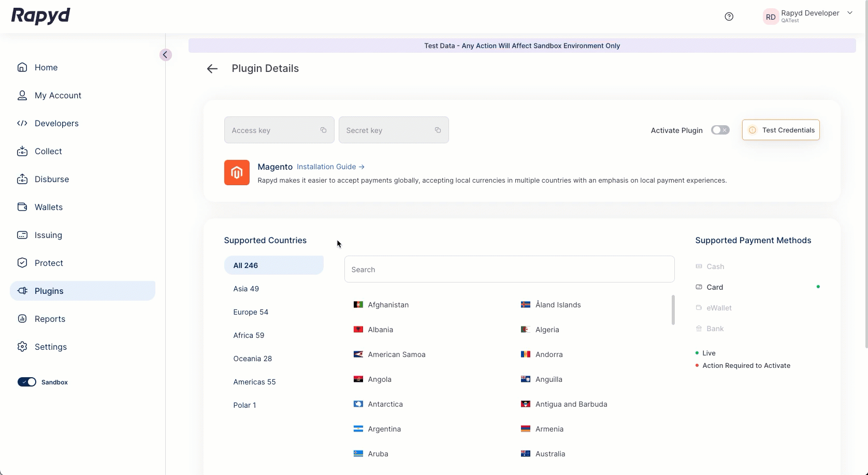This screenshot has height=475, width=868.
Task: Copy the Secret key value
Action: tap(438, 130)
